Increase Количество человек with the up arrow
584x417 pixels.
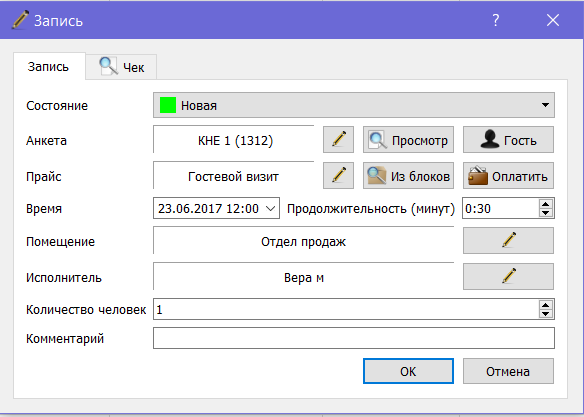pos(546,305)
